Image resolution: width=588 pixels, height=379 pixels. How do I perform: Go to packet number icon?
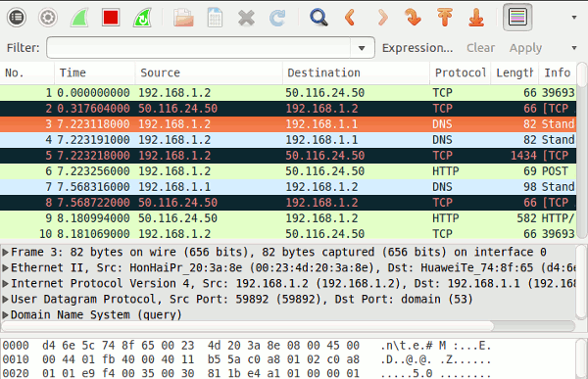(414, 18)
